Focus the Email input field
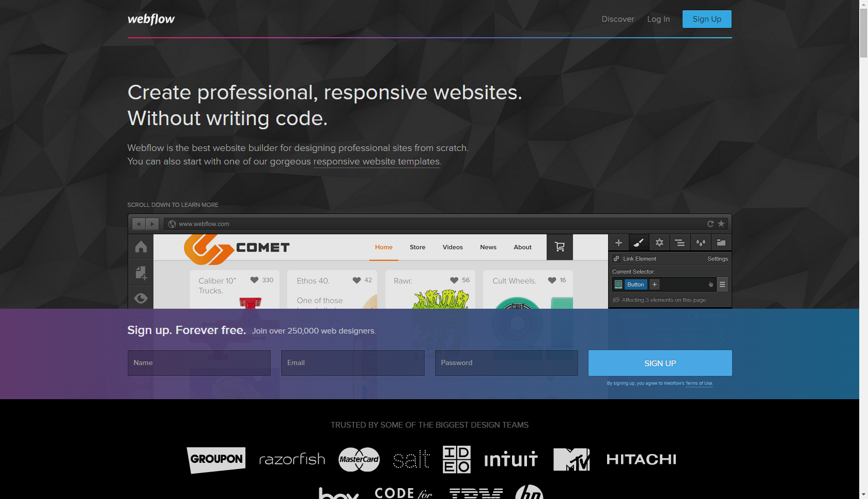Viewport: 868px width, 499px height. [353, 363]
